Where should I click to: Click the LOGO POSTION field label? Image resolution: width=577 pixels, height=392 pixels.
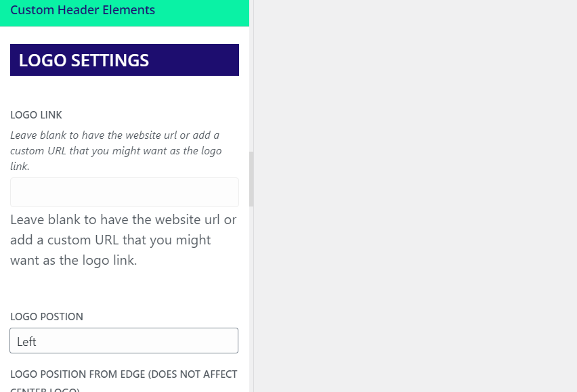pyautogui.click(x=47, y=316)
